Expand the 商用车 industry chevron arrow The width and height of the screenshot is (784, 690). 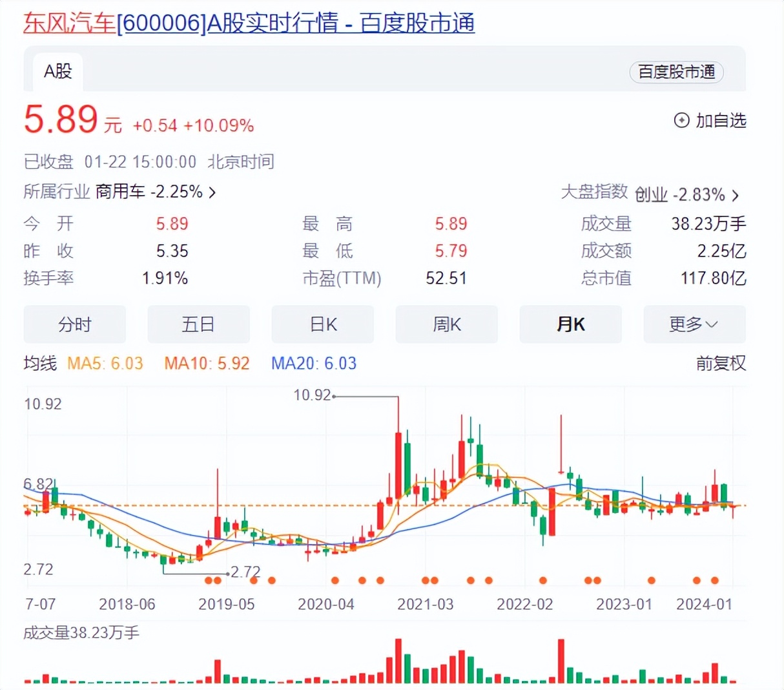point(212,193)
